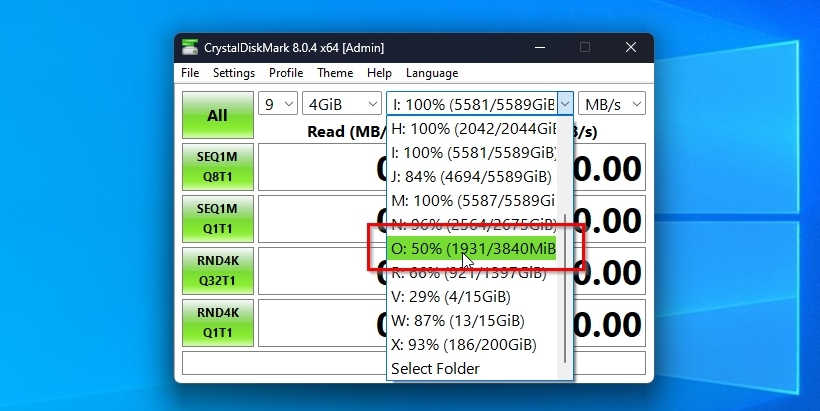
Task: Choose drive O: 50% (1931/3840MiB)
Action: [472, 249]
